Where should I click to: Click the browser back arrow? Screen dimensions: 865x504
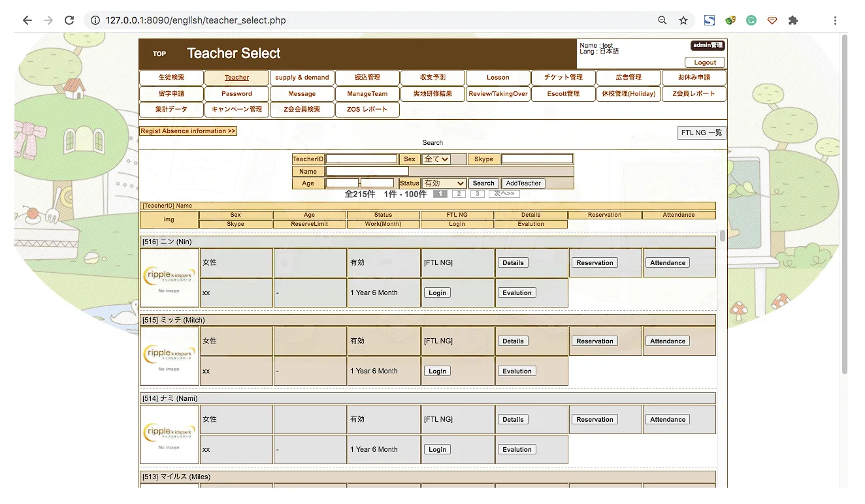[x=27, y=20]
